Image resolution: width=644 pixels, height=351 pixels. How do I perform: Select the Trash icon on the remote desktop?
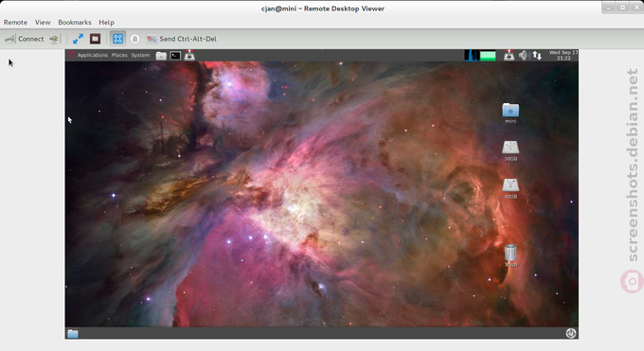510,255
